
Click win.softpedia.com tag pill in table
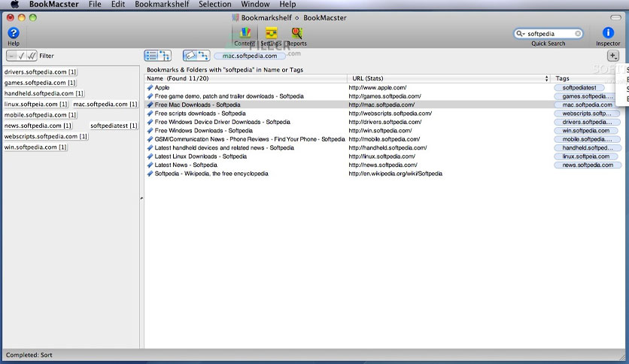click(585, 131)
